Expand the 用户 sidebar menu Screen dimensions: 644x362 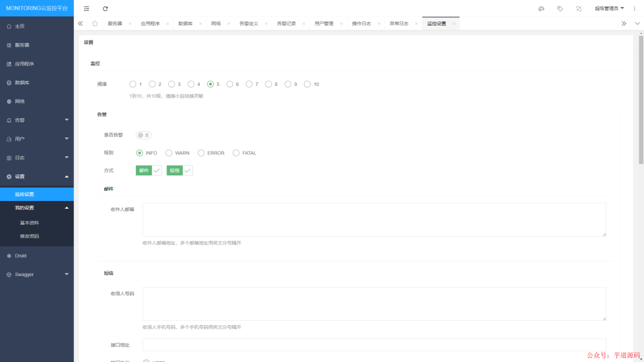click(x=37, y=139)
